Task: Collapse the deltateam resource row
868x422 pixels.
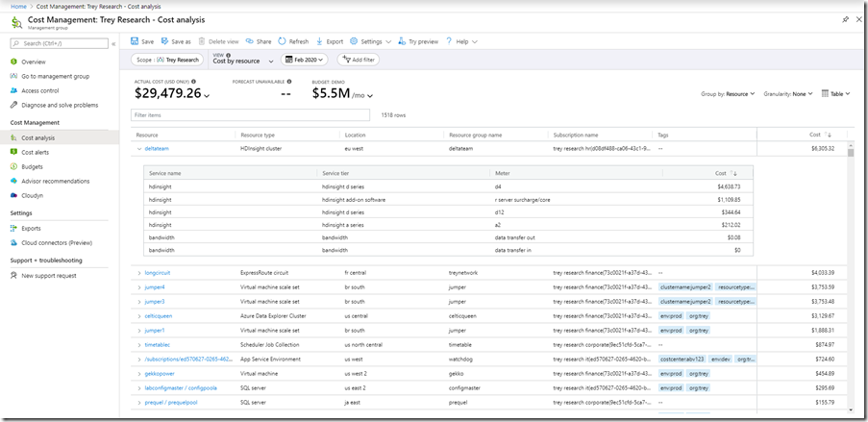Action: (139, 148)
